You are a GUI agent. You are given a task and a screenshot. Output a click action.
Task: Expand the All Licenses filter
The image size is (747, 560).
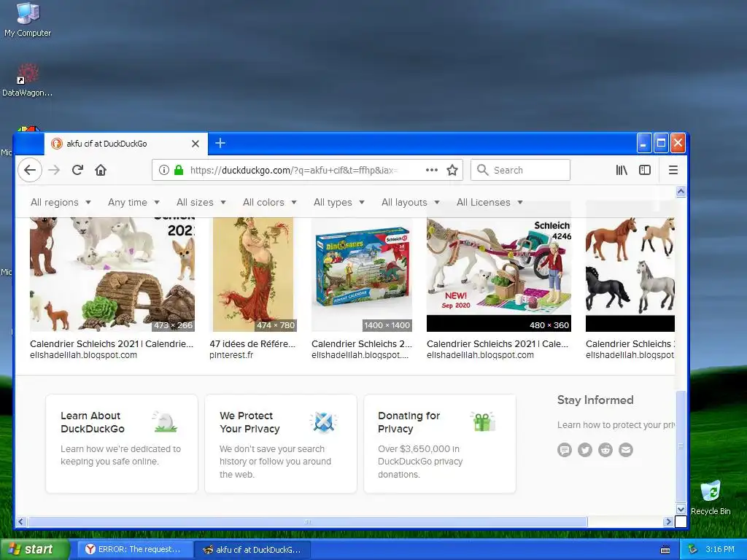489,203
